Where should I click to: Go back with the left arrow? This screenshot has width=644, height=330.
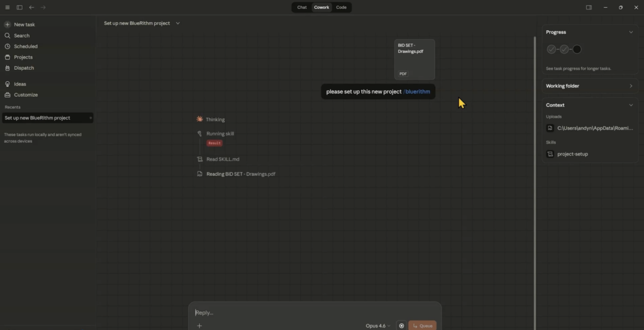click(31, 8)
